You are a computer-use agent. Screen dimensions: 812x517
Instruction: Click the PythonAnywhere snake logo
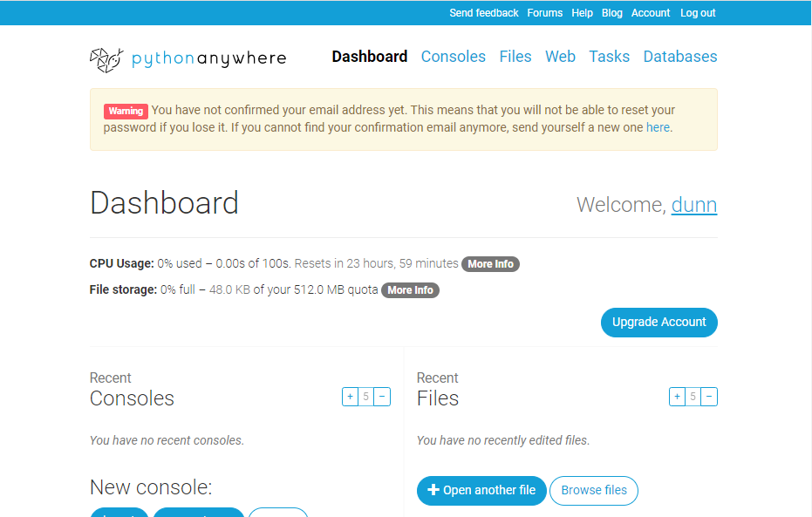coord(106,60)
